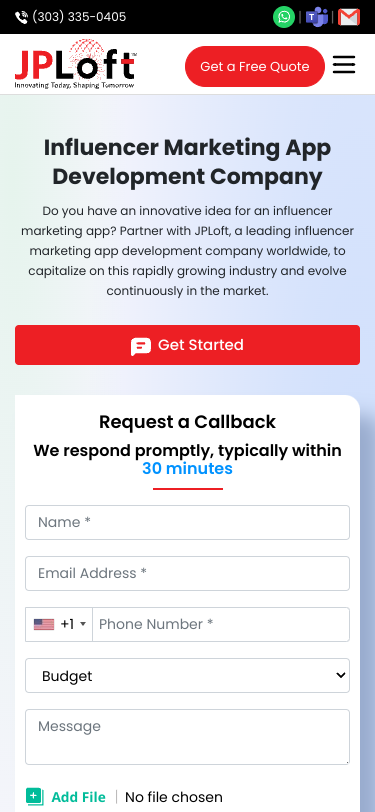Screen dimensions: 375x812
Task: Click the Add File link
Action: point(78,797)
